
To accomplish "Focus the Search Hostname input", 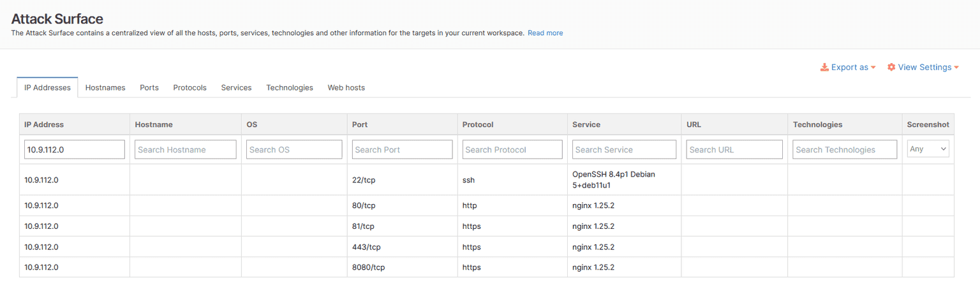I will [x=186, y=149].
